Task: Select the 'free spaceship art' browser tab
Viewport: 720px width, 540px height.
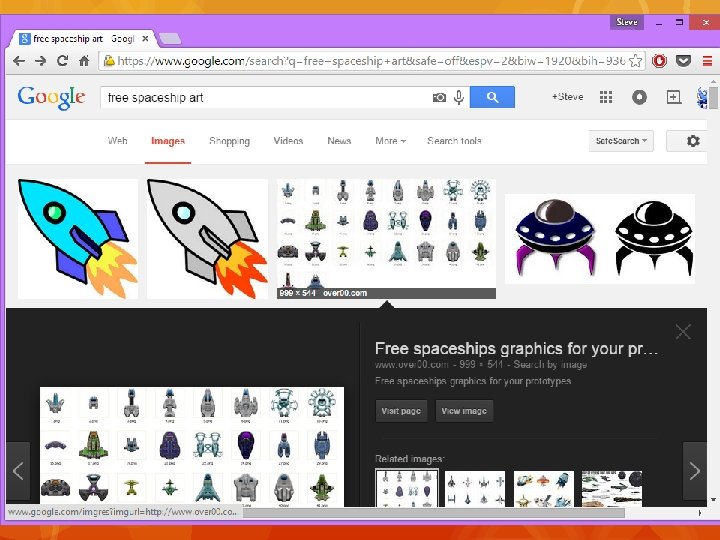Action: tap(83, 39)
